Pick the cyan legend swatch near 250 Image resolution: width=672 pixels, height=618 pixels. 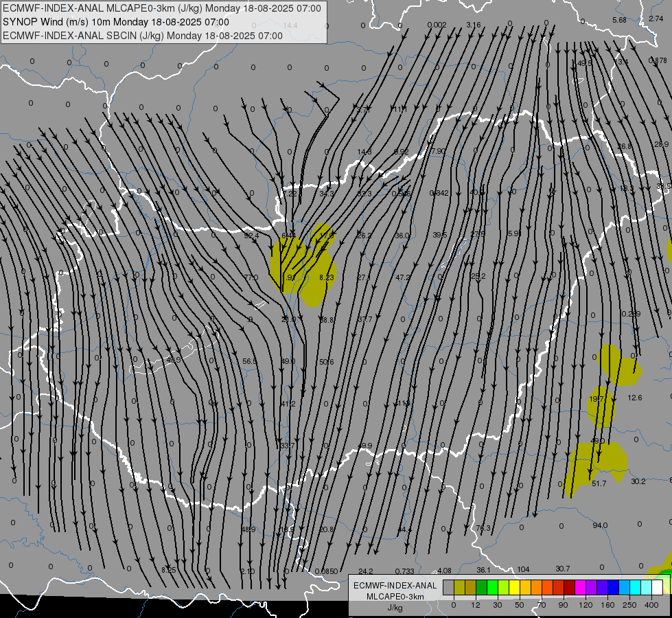pyautogui.click(x=635, y=588)
